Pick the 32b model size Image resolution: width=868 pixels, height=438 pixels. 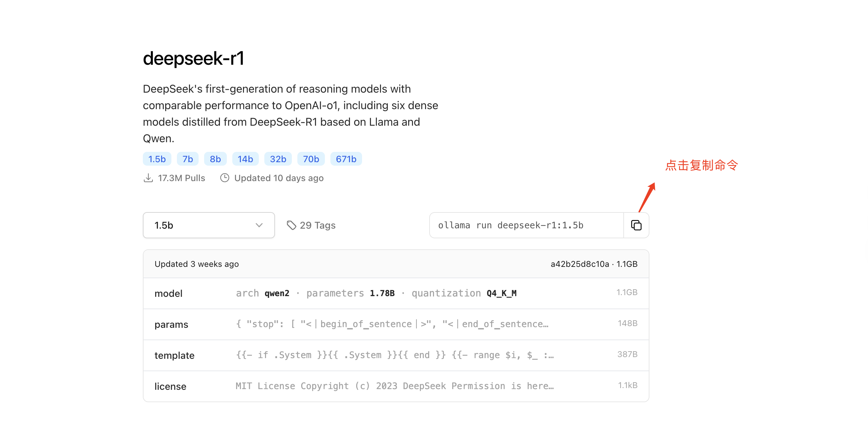click(278, 159)
